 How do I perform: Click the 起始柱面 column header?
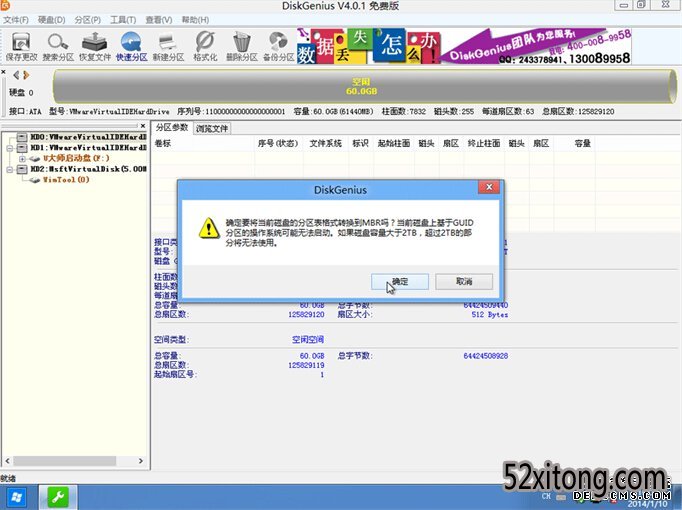point(394,143)
